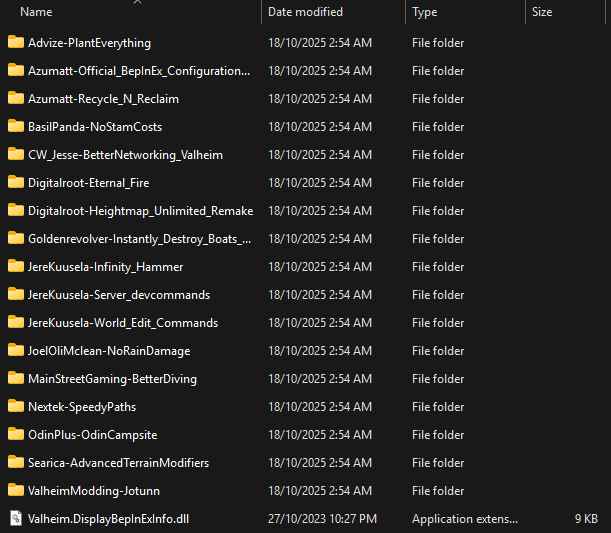Click the date cell of Nextek-SpeedyPaths row
Screen dimensions: 611x533
click(x=320, y=407)
